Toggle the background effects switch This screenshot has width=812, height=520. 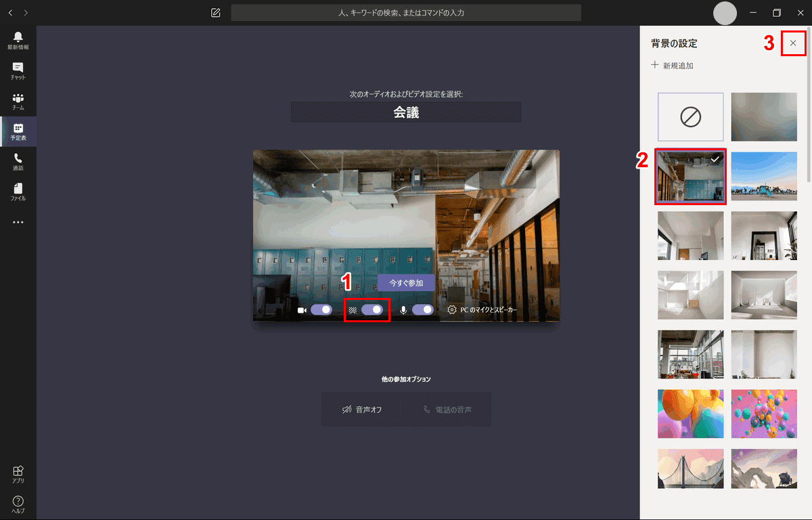(372, 310)
